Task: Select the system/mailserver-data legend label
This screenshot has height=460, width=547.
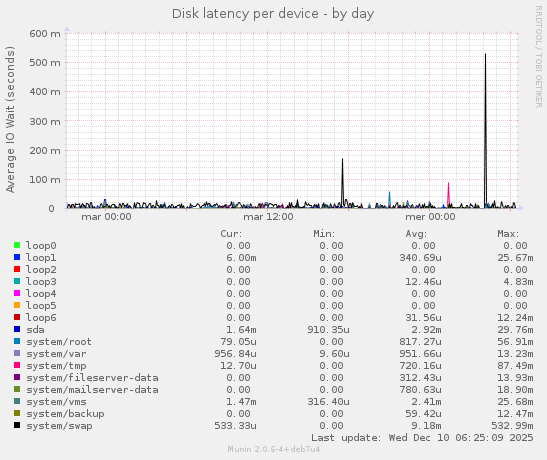Action: (x=92, y=390)
